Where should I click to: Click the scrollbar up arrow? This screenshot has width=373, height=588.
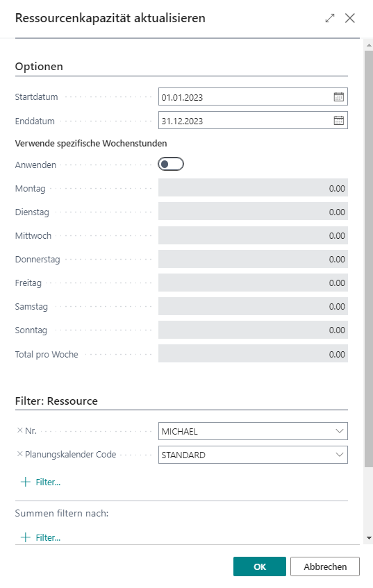click(x=369, y=45)
